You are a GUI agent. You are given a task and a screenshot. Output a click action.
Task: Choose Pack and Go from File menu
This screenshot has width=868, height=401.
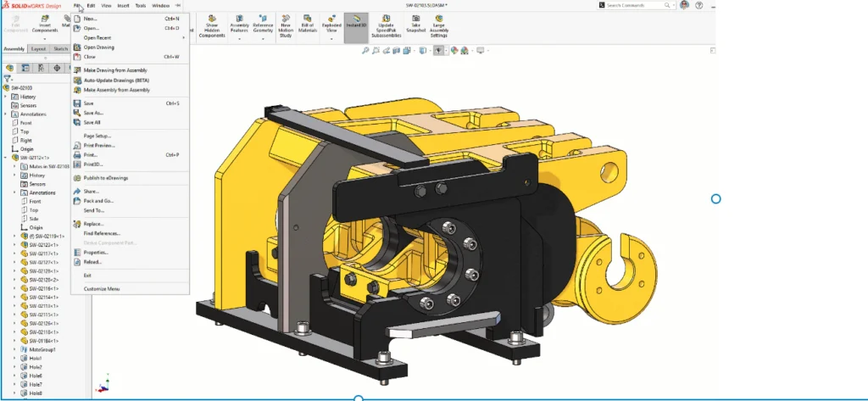click(98, 201)
